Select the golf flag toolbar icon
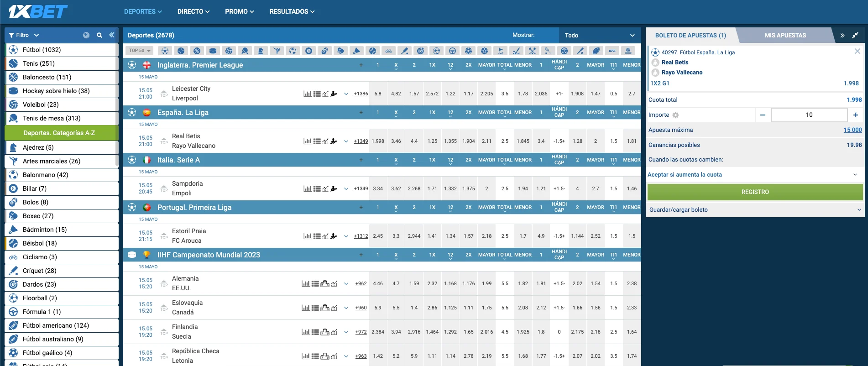The height and width of the screenshot is (366, 868). (500, 51)
